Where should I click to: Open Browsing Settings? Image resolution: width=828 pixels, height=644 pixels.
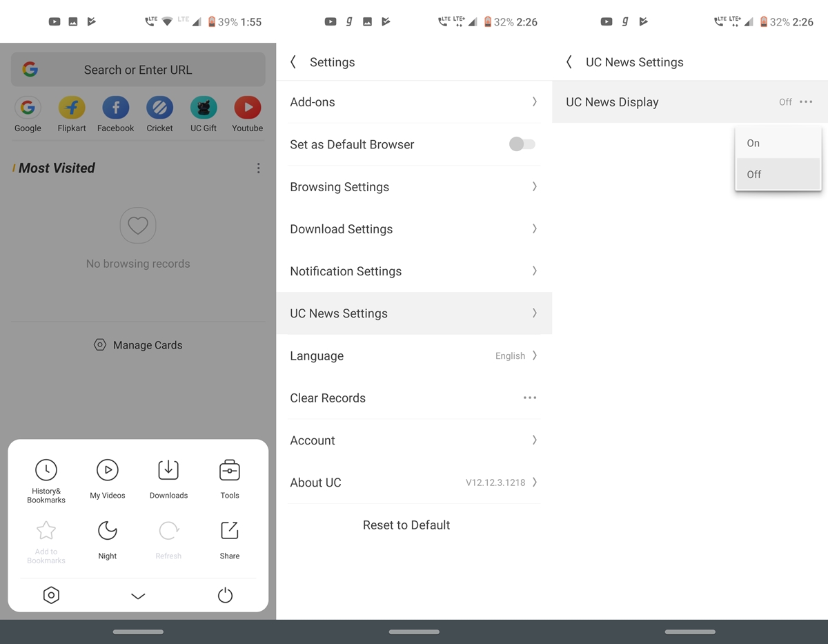point(414,187)
